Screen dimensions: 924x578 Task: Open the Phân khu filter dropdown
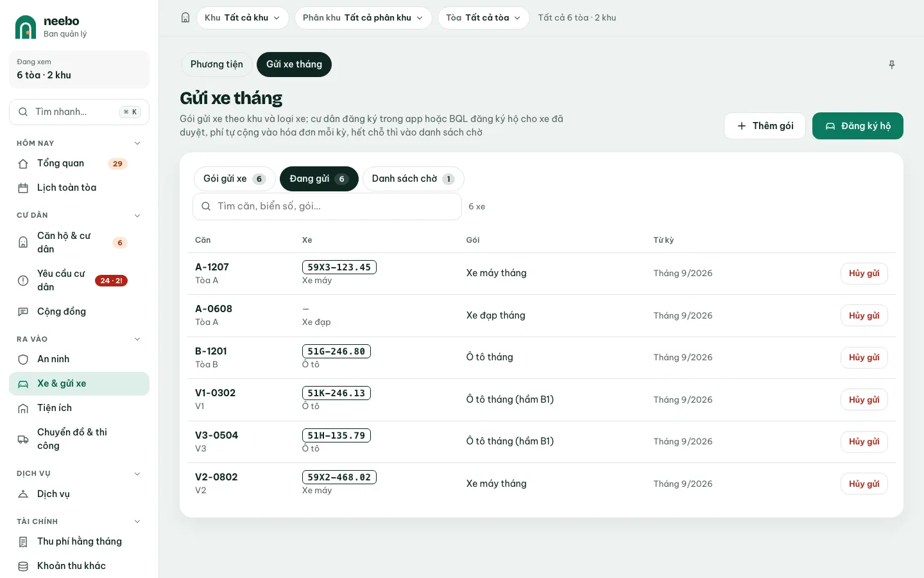click(x=363, y=18)
